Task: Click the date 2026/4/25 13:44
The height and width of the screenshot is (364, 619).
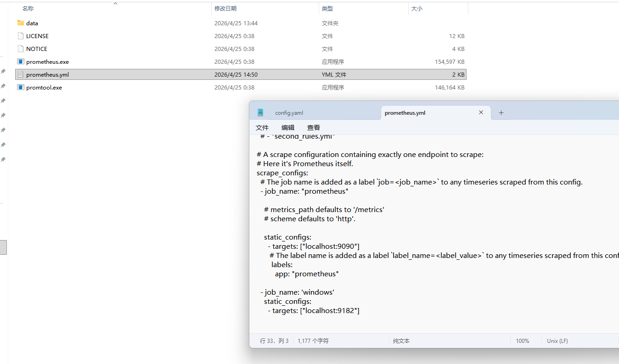Action: [x=236, y=23]
